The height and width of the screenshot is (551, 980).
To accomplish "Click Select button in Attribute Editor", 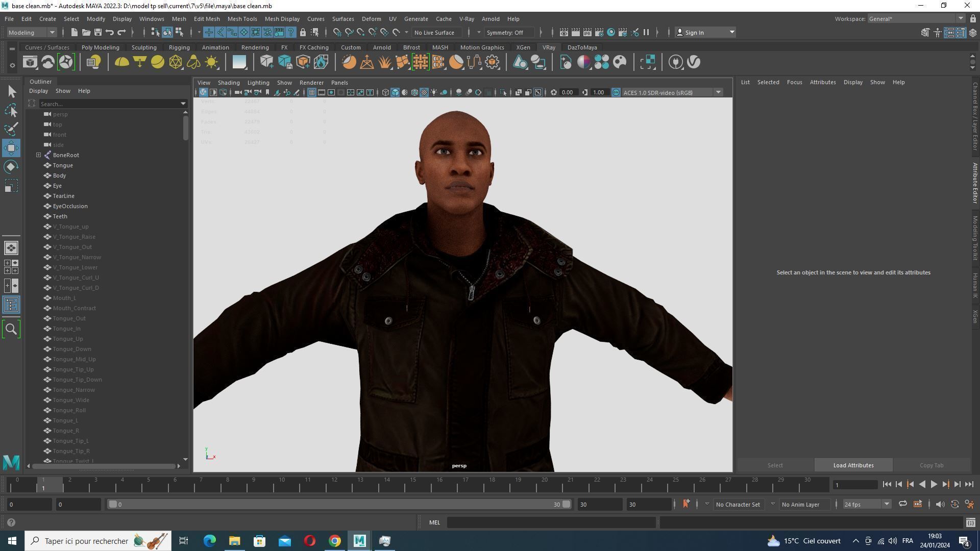I will point(775,465).
